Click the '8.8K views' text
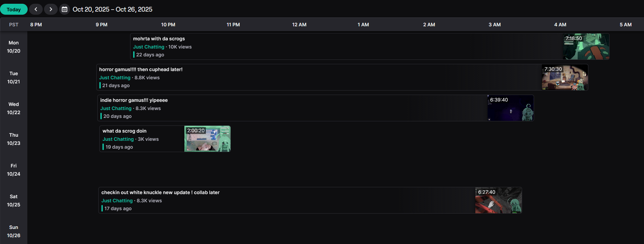Screen dimensions: 644x244 coord(147,78)
